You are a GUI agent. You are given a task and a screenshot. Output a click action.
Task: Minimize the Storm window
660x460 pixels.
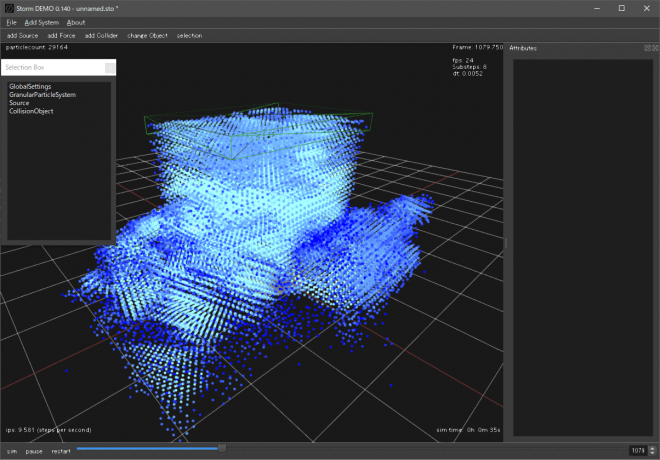click(597, 8)
